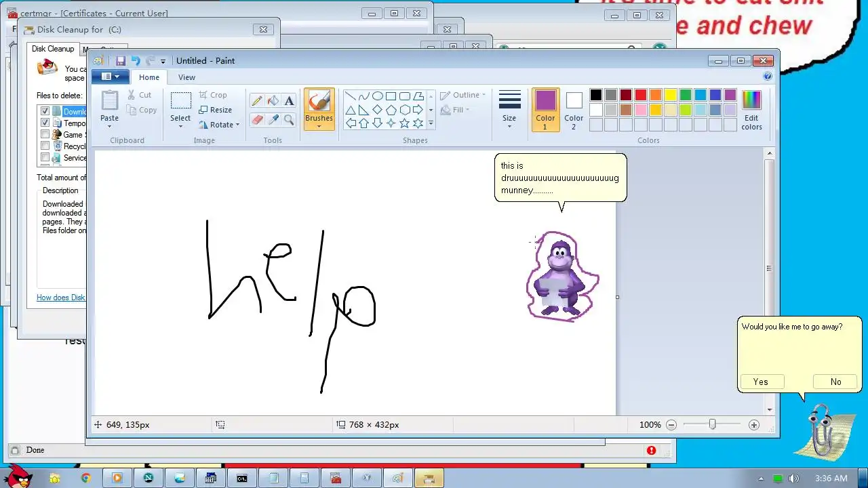Select the Pencil tool in Paint
This screenshot has height=488, width=868.
coord(256,101)
